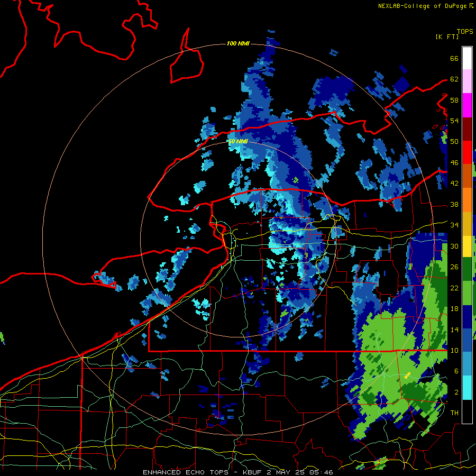Click the 14 value on the color scale

454,329
